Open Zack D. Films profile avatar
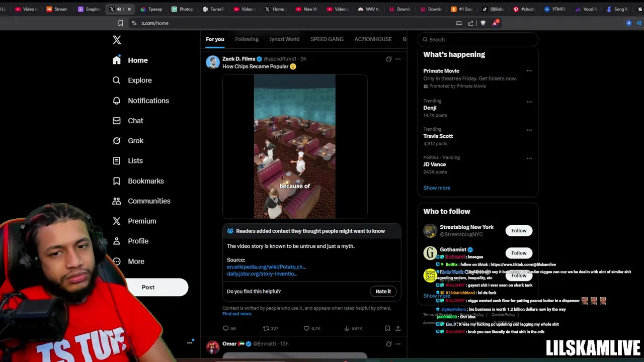Screen dimensions: 644x362 [213, 62]
